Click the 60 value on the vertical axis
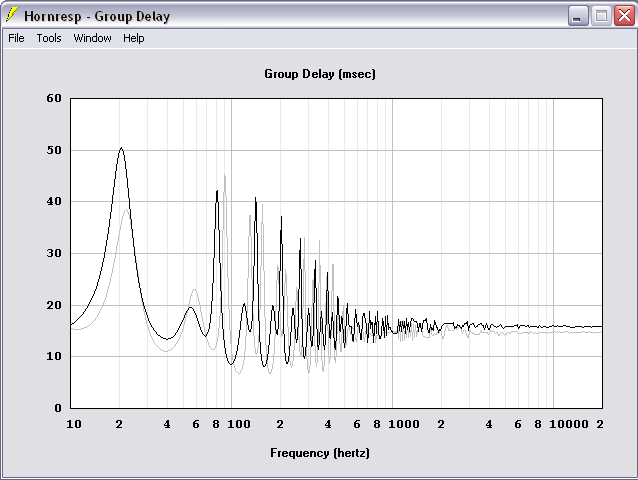This screenshot has width=638, height=480. 54,98
